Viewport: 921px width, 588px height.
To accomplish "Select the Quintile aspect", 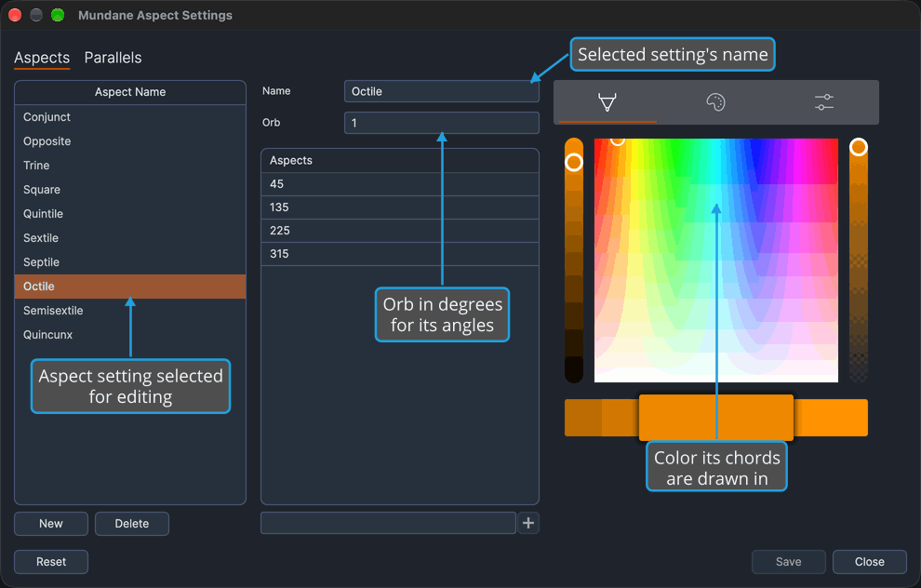I will (x=130, y=214).
